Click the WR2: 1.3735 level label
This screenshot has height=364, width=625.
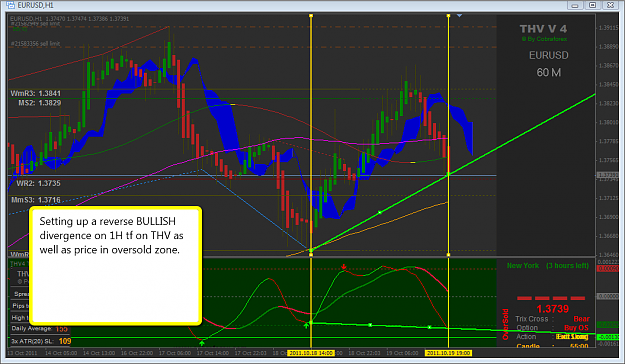pyautogui.click(x=38, y=183)
